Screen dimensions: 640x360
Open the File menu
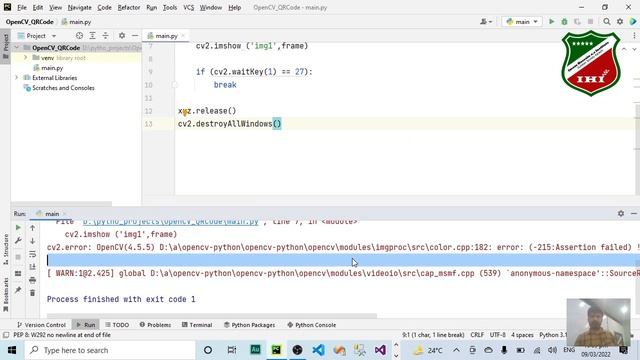pyautogui.click(x=22, y=7)
